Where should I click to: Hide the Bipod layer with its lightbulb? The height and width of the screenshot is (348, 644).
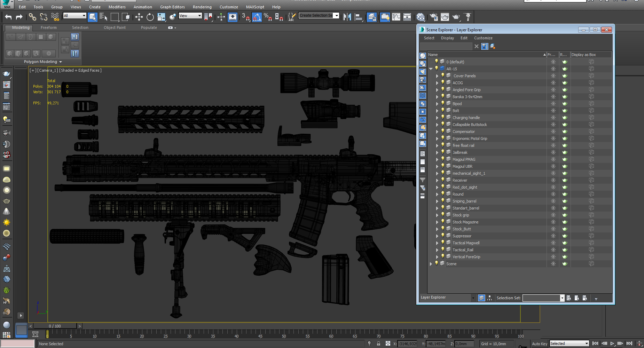pos(442,103)
